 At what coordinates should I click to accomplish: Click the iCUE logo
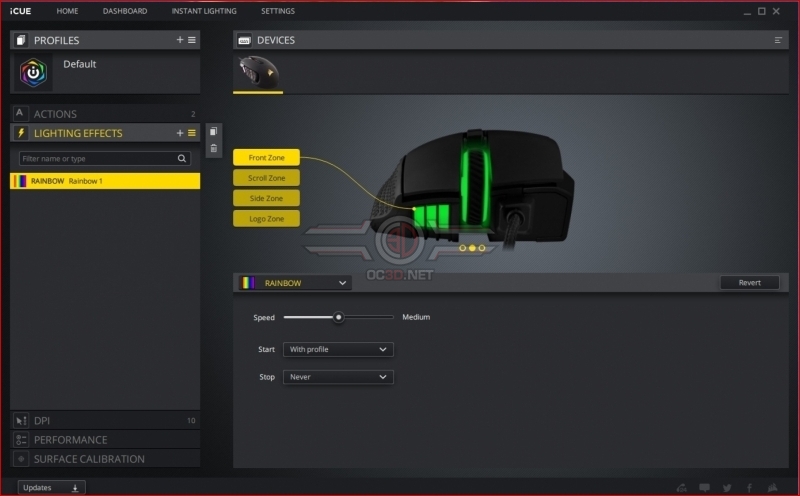tap(20, 11)
